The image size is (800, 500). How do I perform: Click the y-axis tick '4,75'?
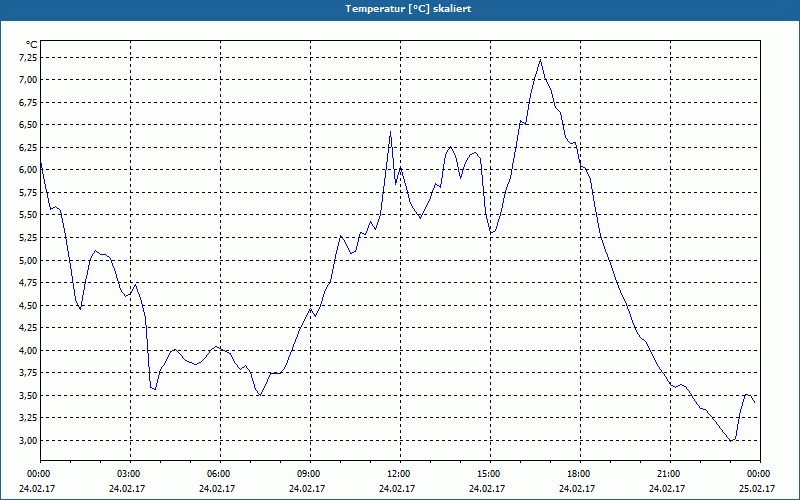pyautogui.click(x=28, y=283)
